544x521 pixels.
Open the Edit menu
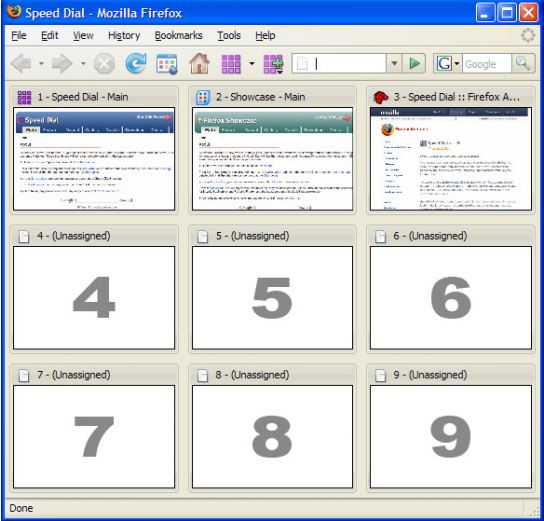tap(50, 35)
